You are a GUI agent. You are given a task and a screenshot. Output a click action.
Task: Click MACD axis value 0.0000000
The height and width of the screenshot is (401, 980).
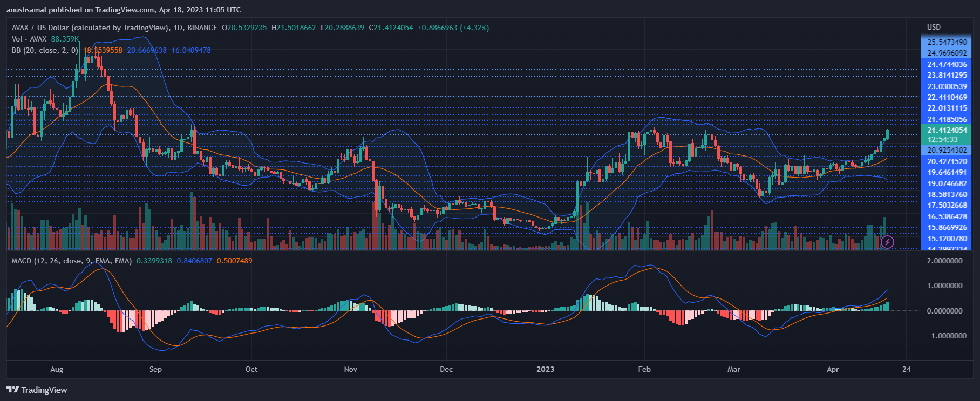click(944, 311)
